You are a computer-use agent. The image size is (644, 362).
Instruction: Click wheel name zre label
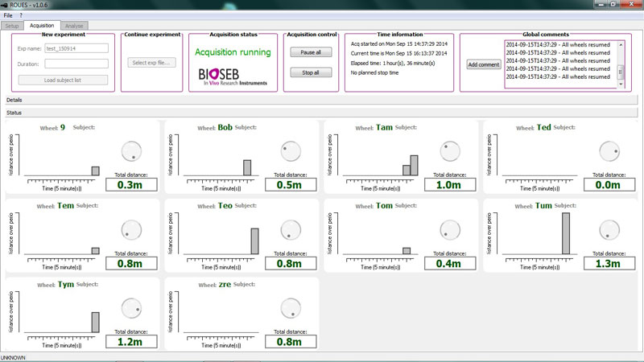coord(225,285)
